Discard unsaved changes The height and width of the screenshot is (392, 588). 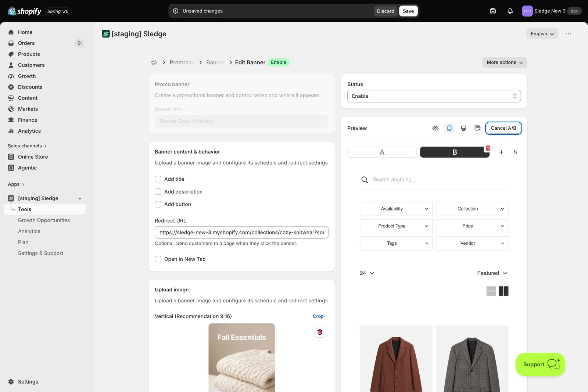tap(386, 11)
